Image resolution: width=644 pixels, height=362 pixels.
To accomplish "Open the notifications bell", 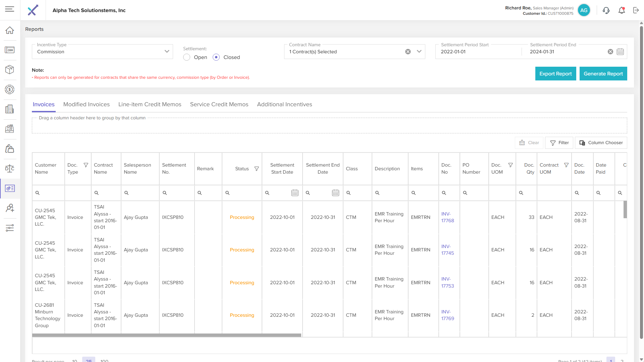I will pos(622,10).
